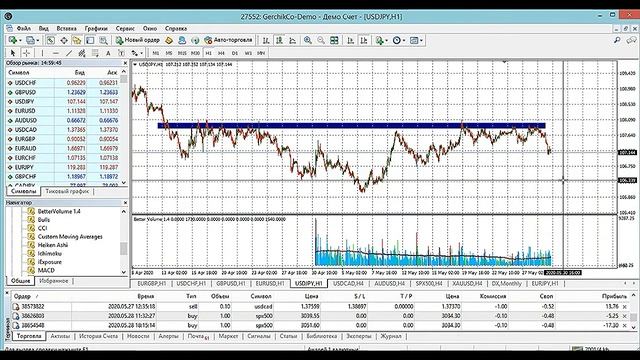
Task: Toggle the Navigator panel toolbar icon
Action: pos(77,40)
